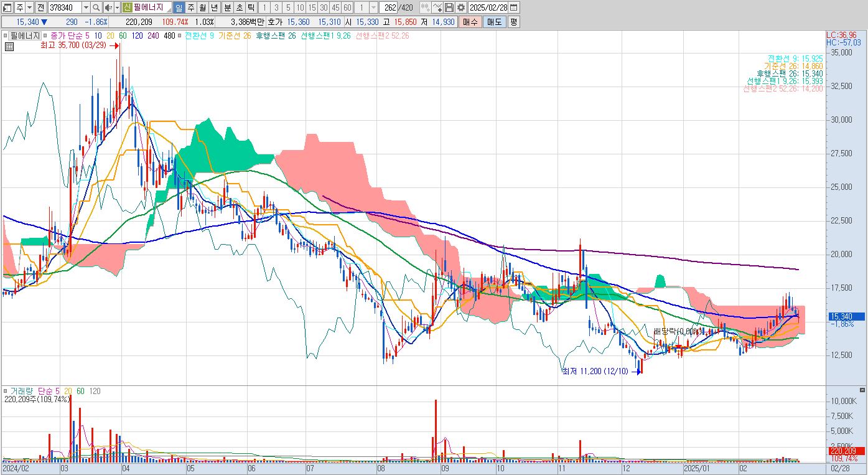Select the 주 weekly period button
The width and height of the screenshot is (868, 475).
(191, 7)
